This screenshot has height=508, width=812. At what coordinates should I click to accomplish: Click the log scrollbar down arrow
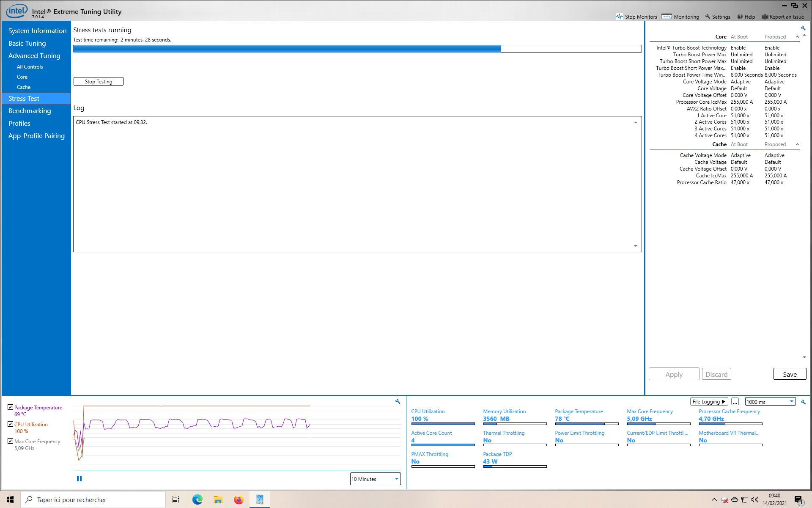tap(635, 246)
